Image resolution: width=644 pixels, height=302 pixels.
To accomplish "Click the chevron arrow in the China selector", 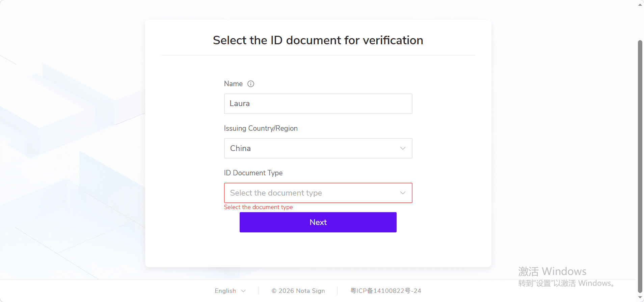I will click(403, 148).
